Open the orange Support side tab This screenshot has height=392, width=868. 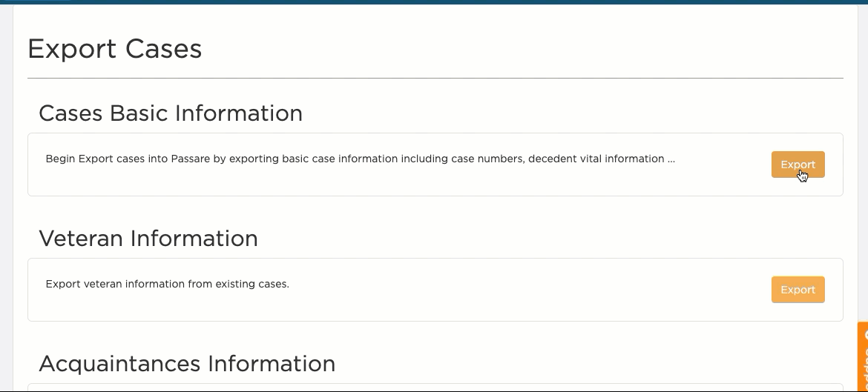click(x=863, y=356)
